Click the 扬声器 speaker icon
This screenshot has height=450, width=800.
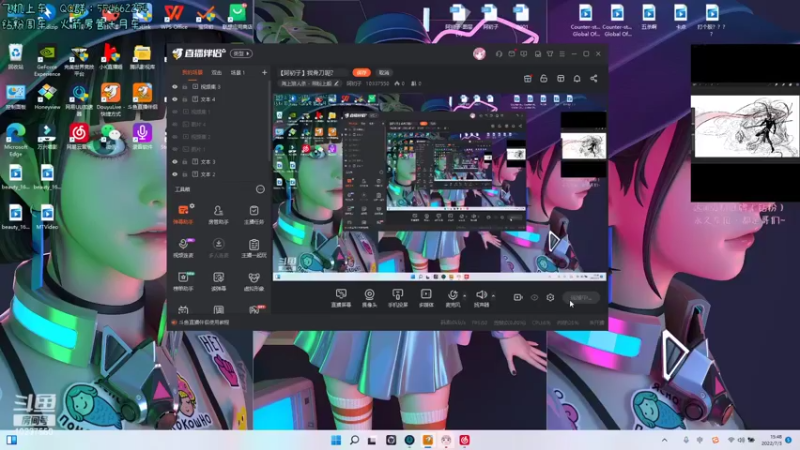481,295
